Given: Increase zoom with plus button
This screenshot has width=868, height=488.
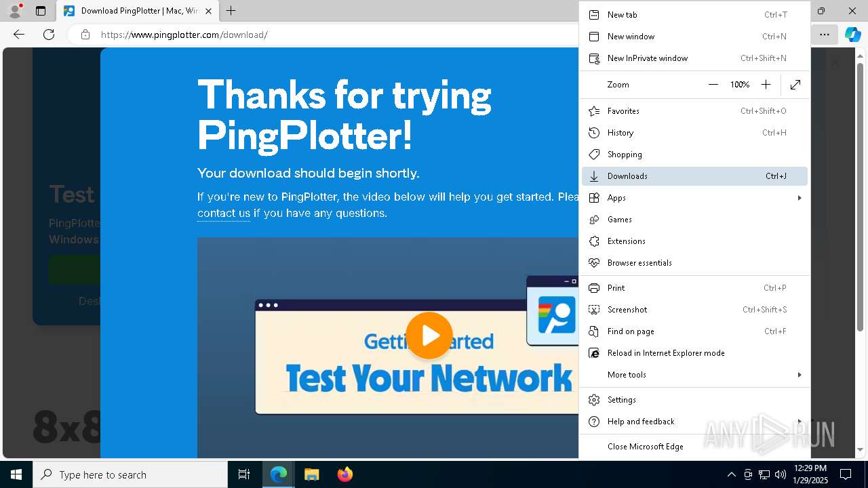Looking at the screenshot, I should pos(766,85).
